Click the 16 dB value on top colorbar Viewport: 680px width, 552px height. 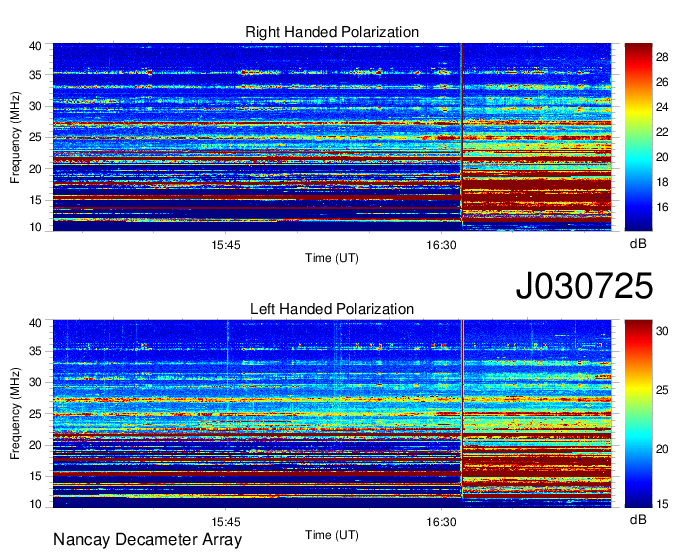click(662, 207)
